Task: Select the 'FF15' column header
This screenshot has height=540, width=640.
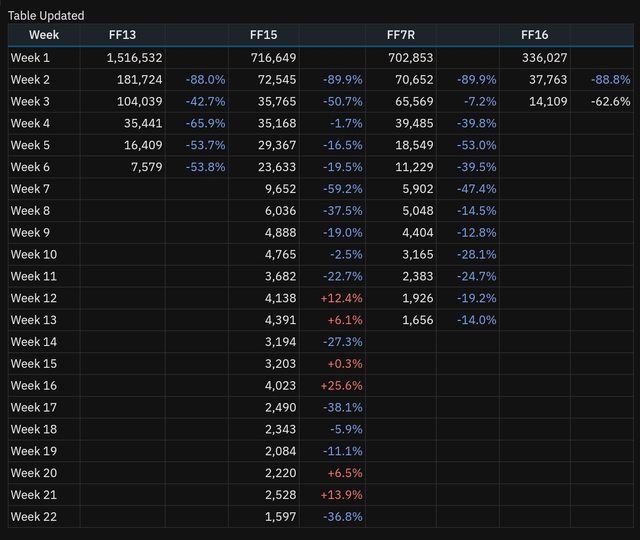Action: pyautogui.click(x=263, y=35)
